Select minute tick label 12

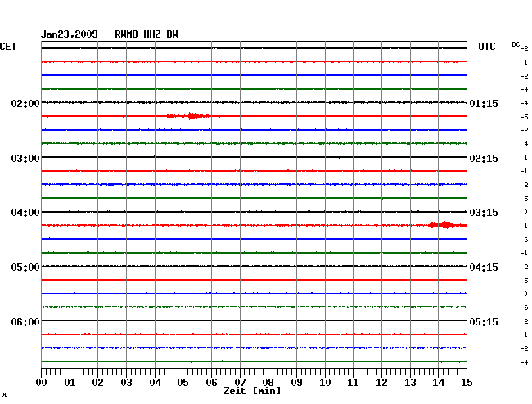[381, 383]
